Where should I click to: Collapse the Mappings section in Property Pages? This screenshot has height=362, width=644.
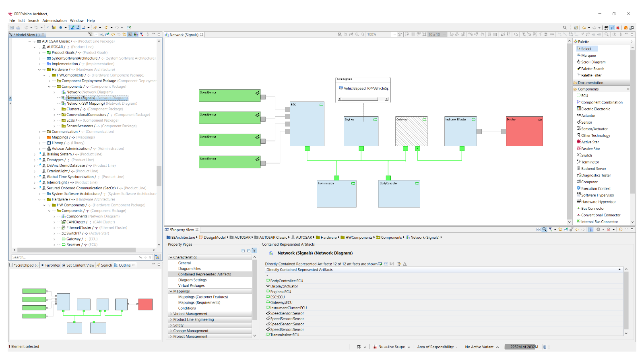click(171, 291)
